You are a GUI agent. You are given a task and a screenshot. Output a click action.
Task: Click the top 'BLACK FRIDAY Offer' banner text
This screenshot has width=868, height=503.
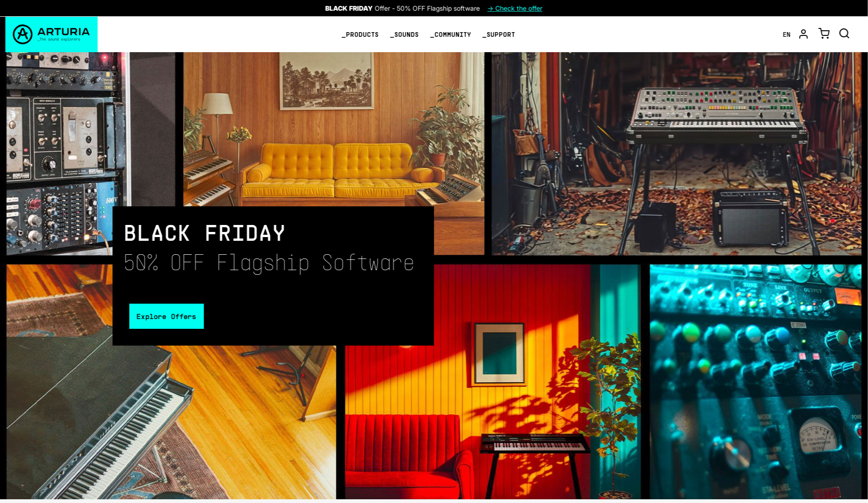(x=402, y=8)
